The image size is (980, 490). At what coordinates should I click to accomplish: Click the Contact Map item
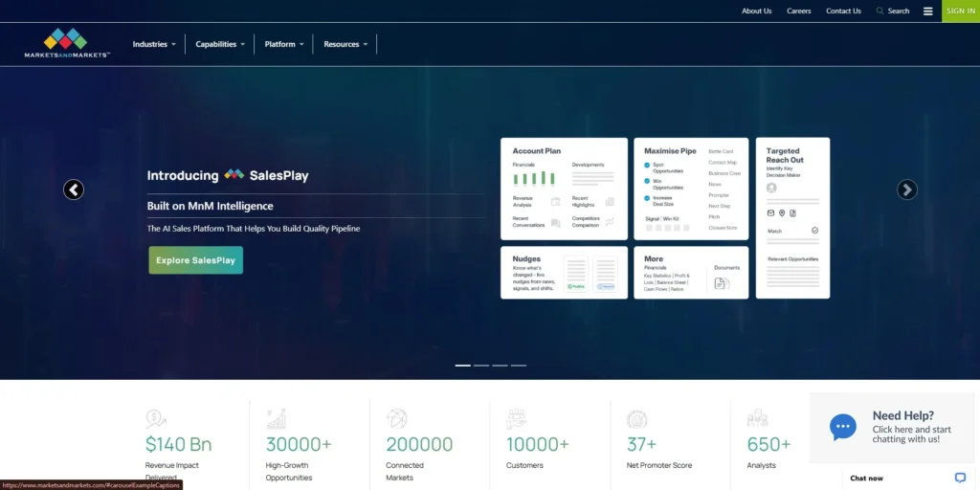723,163
